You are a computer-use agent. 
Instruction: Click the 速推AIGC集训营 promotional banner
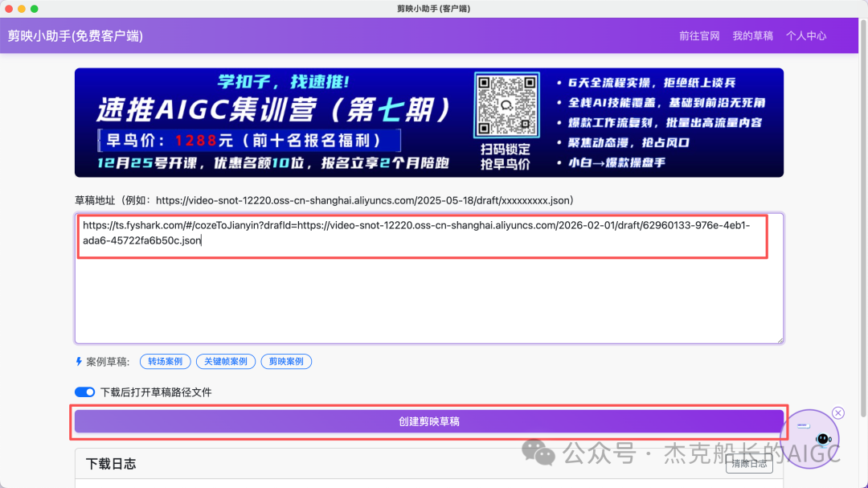[429, 122]
